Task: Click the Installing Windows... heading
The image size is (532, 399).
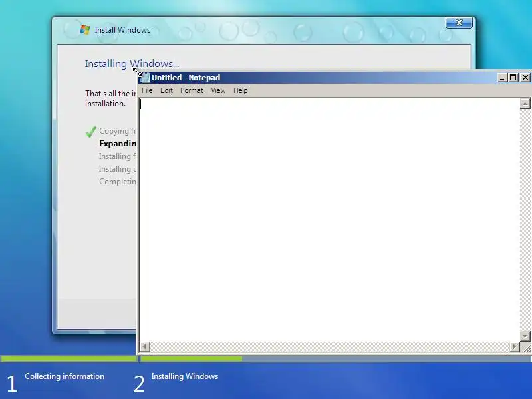Action: click(x=132, y=63)
